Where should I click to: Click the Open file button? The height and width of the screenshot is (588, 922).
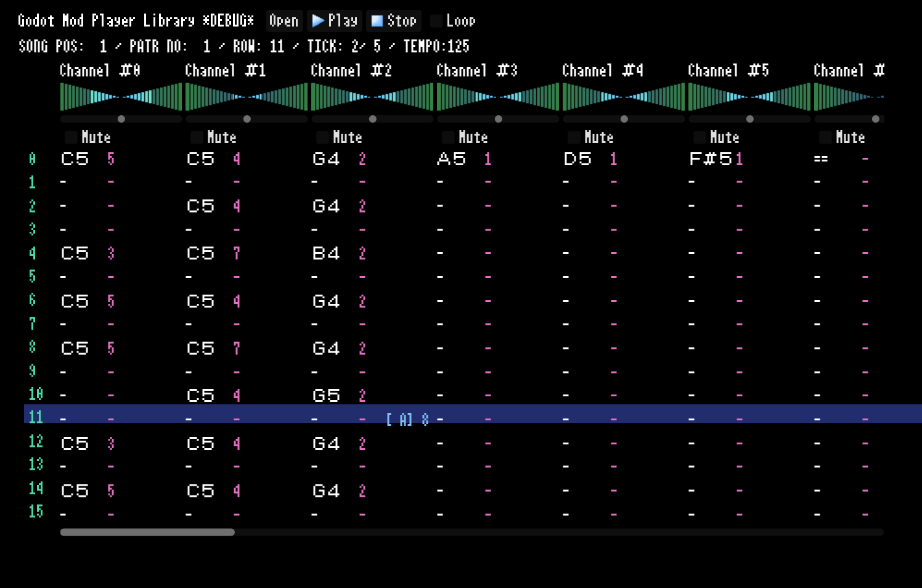point(284,21)
